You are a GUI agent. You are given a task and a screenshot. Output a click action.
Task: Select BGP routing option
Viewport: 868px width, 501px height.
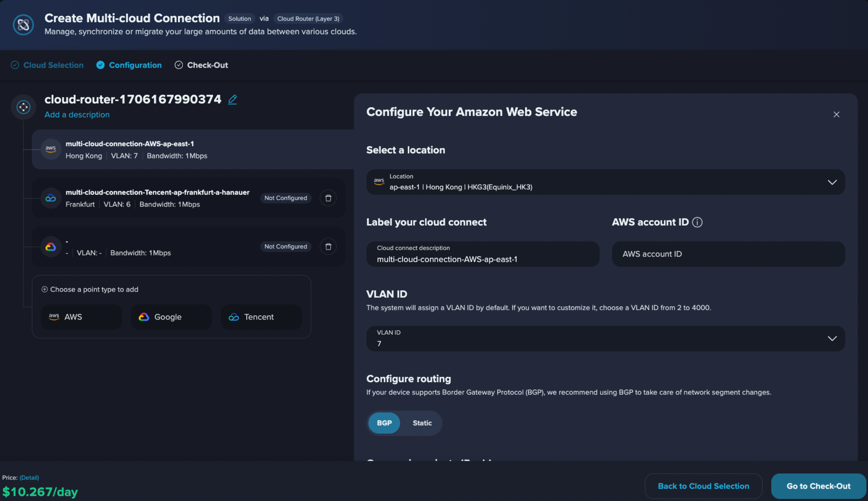pos(384,423)
